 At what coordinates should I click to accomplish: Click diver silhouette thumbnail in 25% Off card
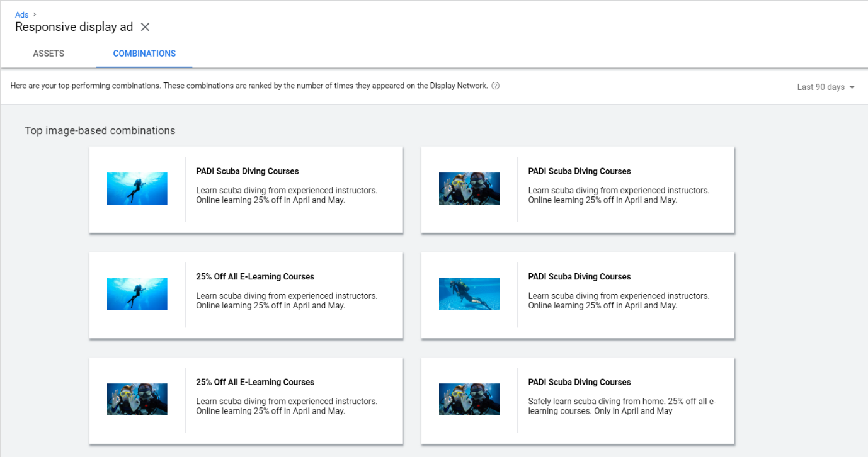[137, 294]
